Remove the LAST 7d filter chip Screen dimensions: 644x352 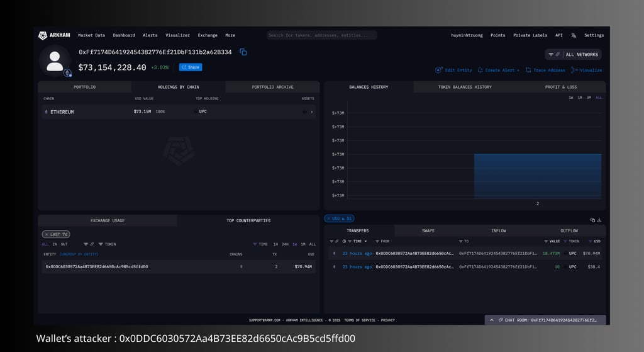[x=47, y=234]
